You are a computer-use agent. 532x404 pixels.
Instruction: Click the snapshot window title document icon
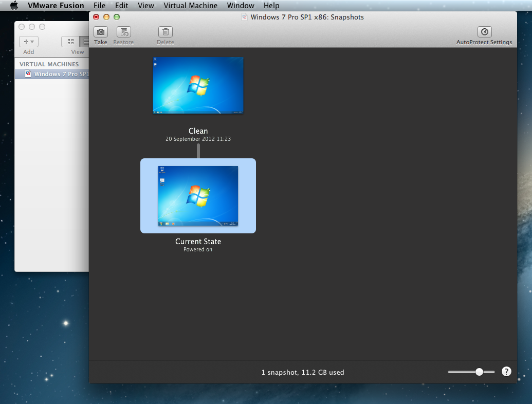(245, 17)
